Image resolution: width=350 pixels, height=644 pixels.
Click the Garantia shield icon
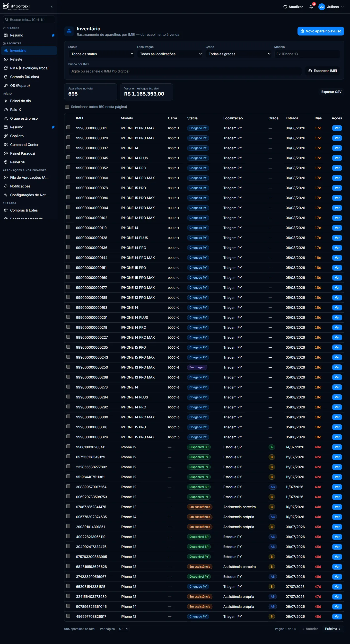tap(6, 77)
